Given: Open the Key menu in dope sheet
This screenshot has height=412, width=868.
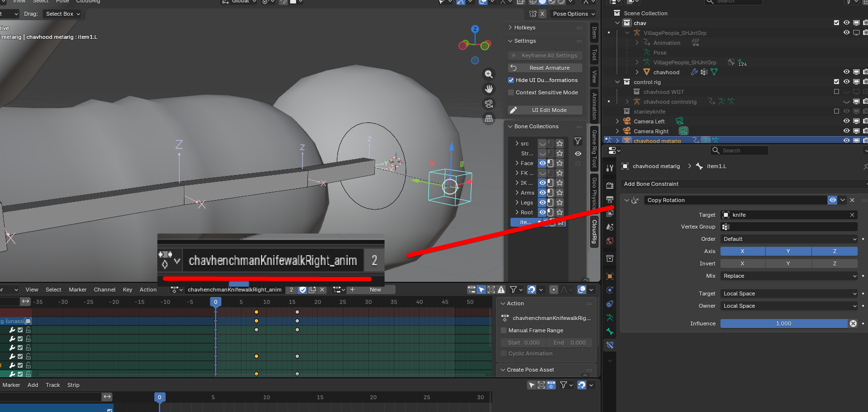Looking at the screenshot, I should pos(127,290).
